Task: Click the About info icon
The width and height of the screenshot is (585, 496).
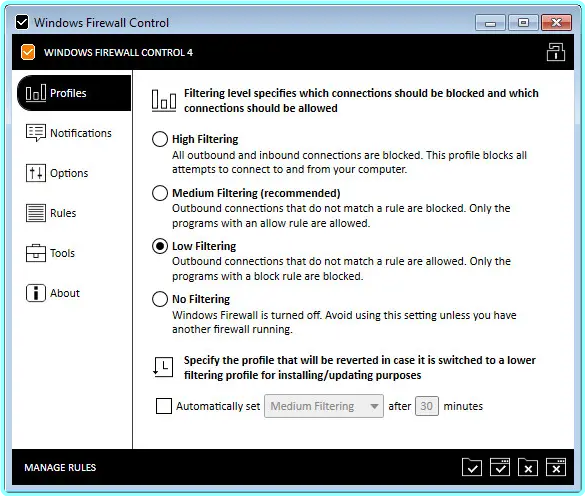Action: (x=36, y=293)
